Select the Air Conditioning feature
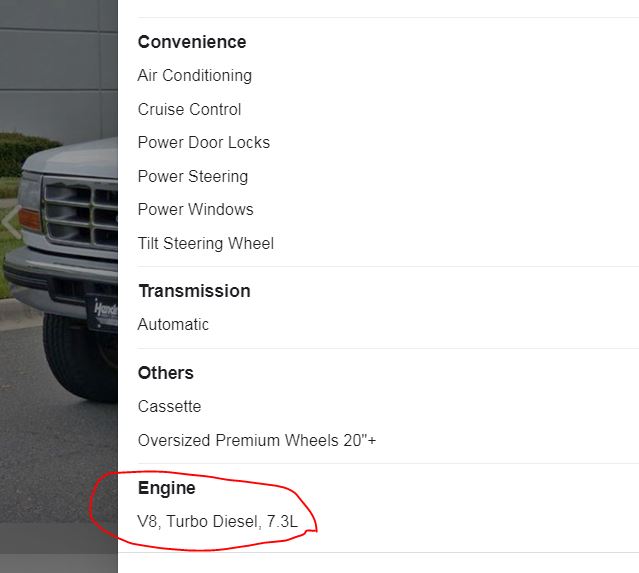639x573 pixels. [x=195, y=76]
